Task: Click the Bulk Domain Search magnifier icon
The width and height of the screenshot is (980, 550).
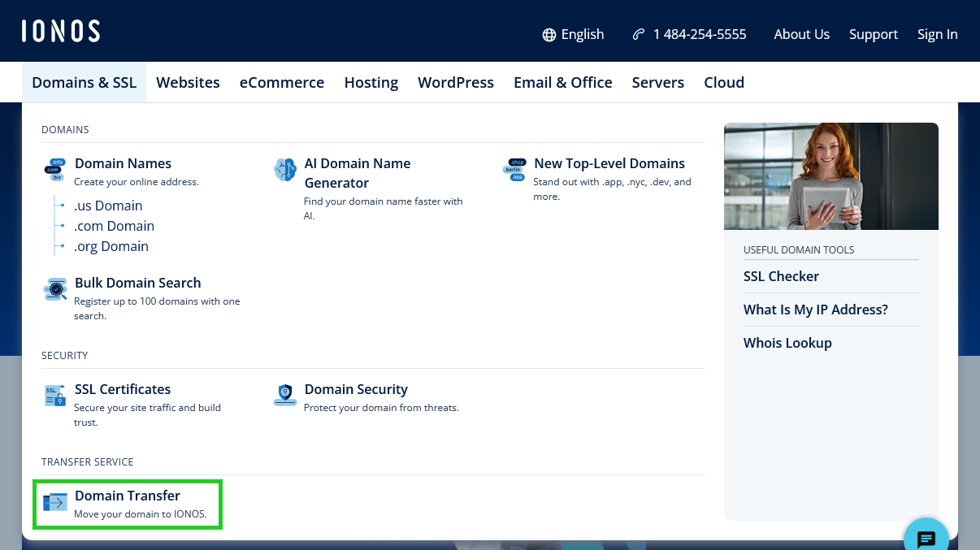Action: 54,289
